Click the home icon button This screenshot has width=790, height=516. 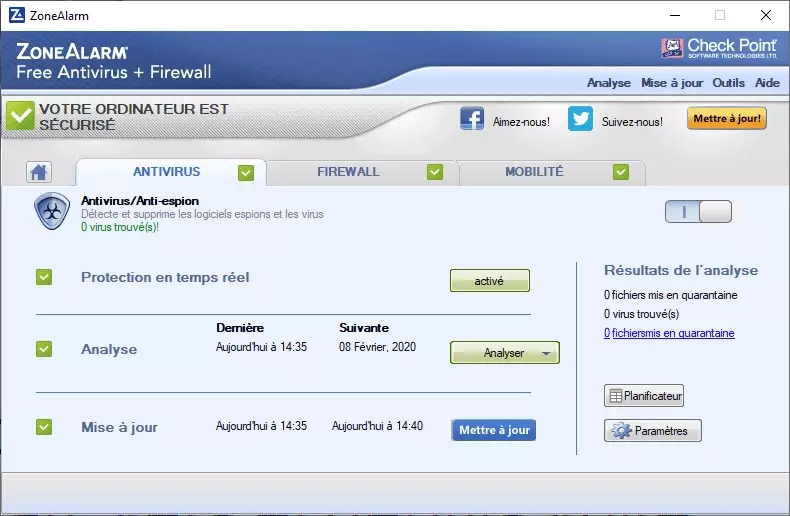[x=39, y=172]
